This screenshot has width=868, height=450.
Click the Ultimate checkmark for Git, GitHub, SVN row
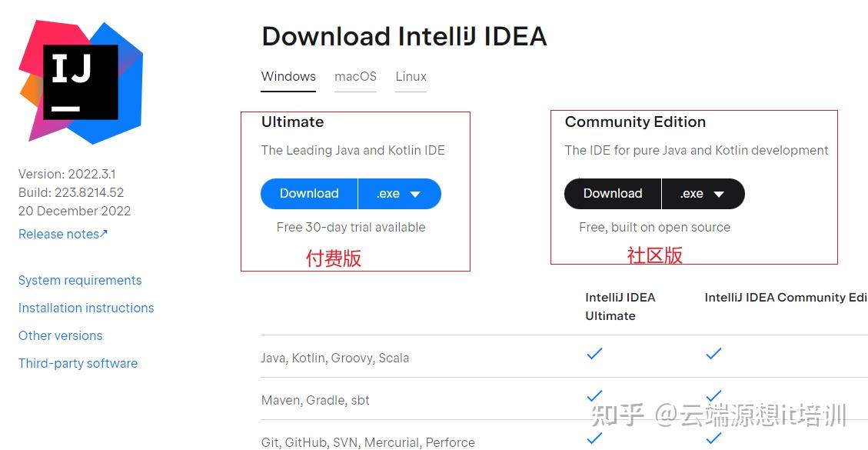[594, 438]
